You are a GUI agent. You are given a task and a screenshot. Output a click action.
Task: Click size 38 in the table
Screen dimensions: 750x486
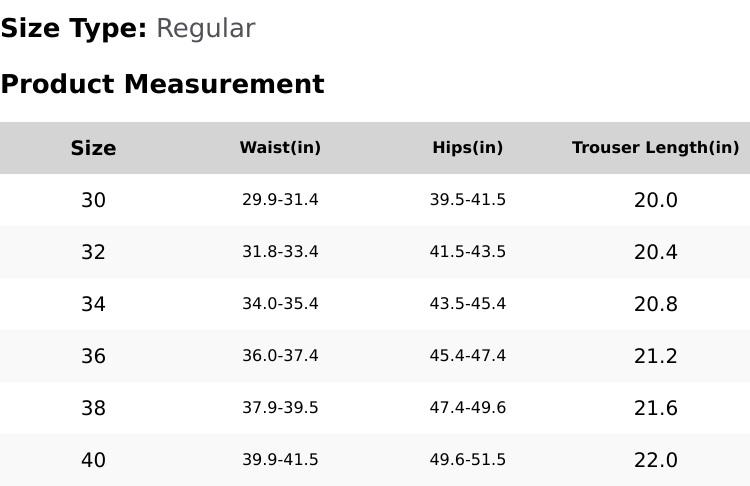click(93, 408)
